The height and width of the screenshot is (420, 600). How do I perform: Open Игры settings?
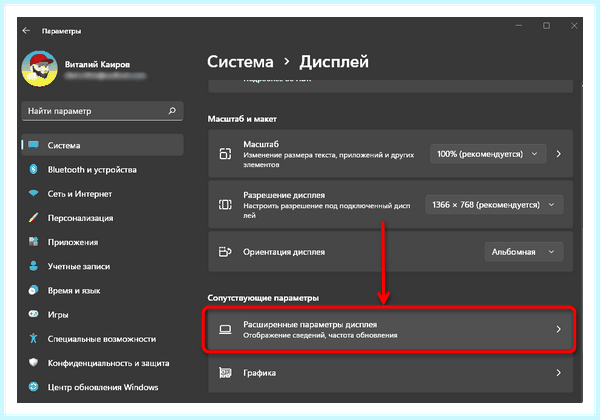click(x=102, y=314)
